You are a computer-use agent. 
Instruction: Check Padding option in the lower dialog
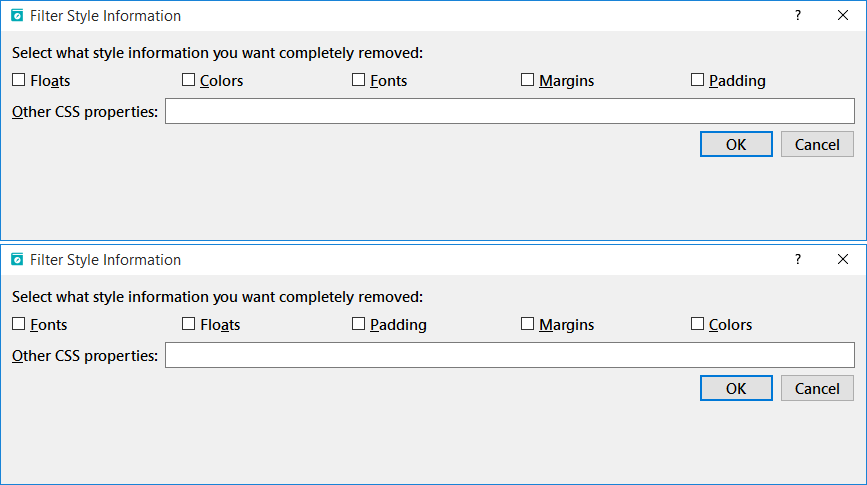(x=359, y=324)
